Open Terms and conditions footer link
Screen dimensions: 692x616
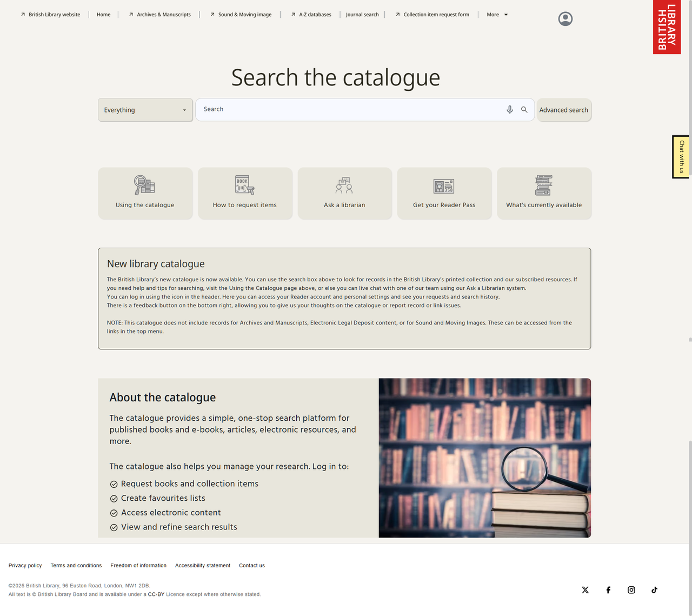[76, 566]
